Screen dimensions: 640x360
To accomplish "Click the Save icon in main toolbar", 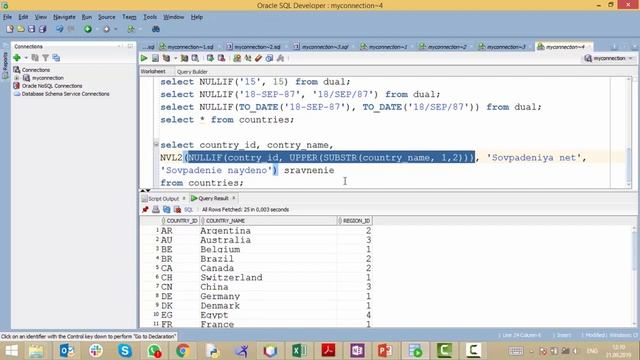I will click(31, 29).
